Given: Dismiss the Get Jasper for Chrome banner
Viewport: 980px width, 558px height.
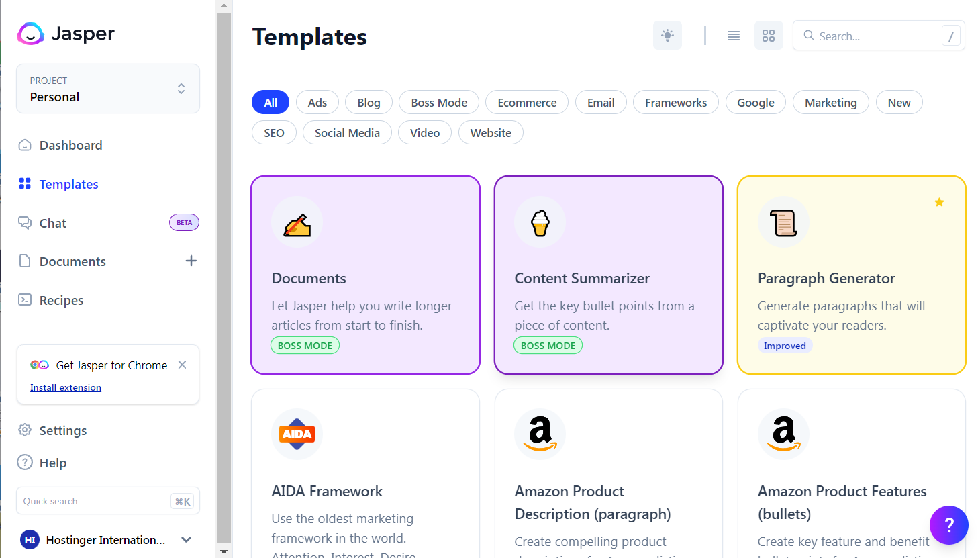Looking at the screenshot, I should 182,365.
